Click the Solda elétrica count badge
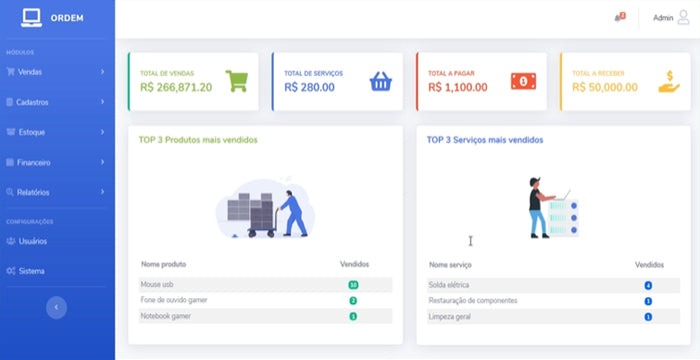 pyautogui.click(x=648, y=285)
